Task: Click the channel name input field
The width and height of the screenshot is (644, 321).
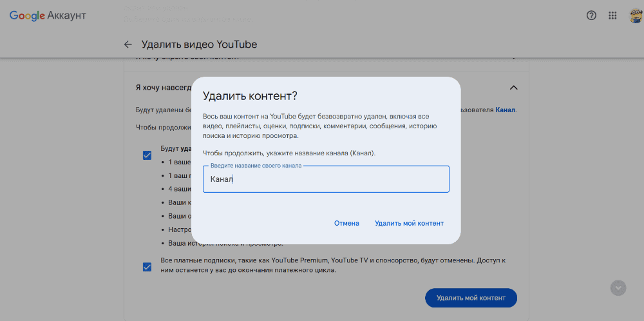Action: [326, 179]
